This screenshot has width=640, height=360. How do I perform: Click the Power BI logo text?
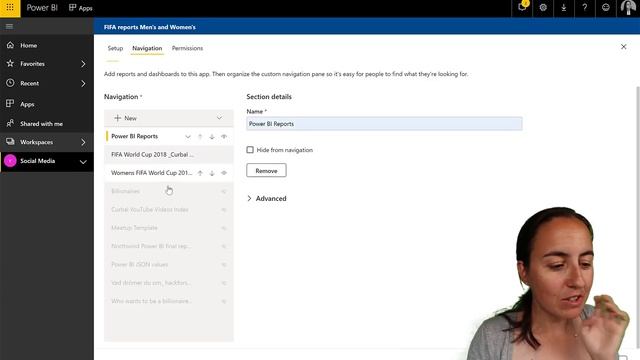[42, 8]
